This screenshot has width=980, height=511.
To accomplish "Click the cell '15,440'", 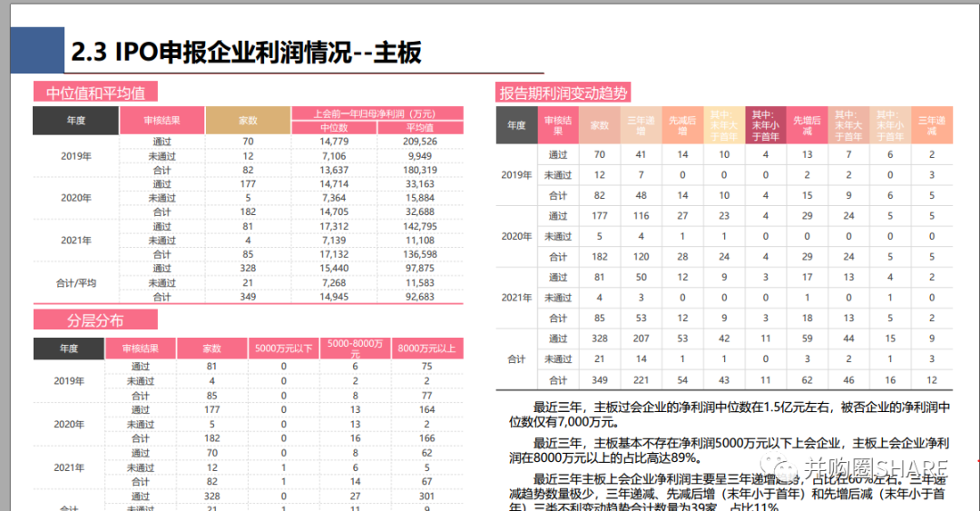I will (x=334, y=269).
